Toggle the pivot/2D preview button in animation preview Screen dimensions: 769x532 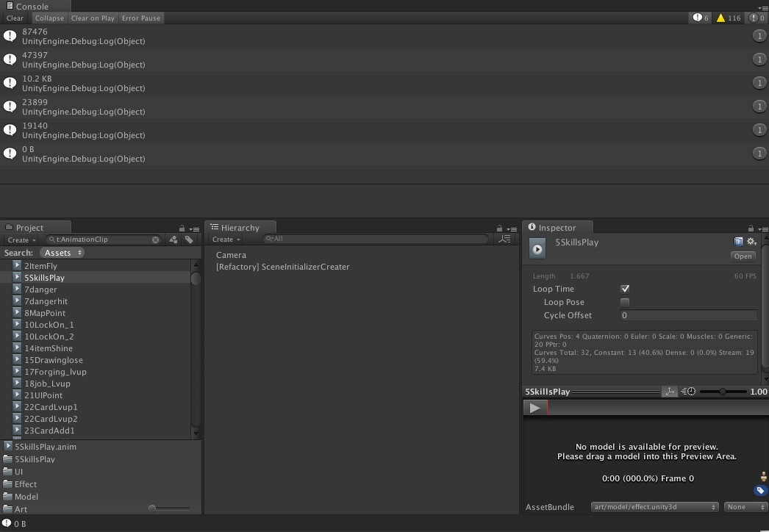669,392
